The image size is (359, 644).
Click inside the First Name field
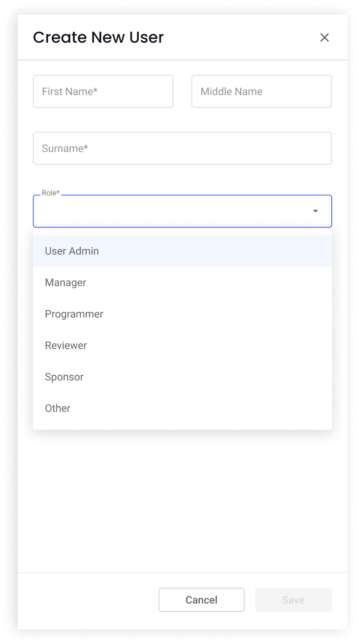[103, 91]
